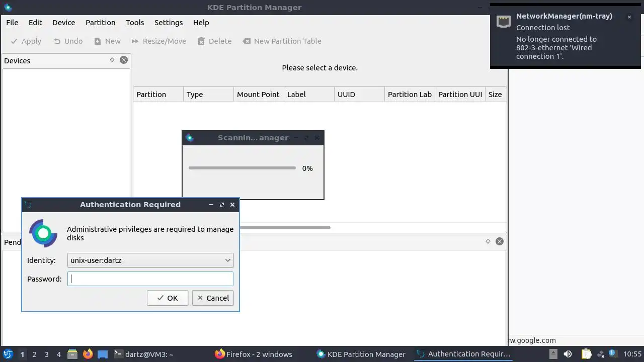Minimize the Authentication Required dialog
This screenshot has width=644, height=362.
pyautogui.click(x=211, y=205)
